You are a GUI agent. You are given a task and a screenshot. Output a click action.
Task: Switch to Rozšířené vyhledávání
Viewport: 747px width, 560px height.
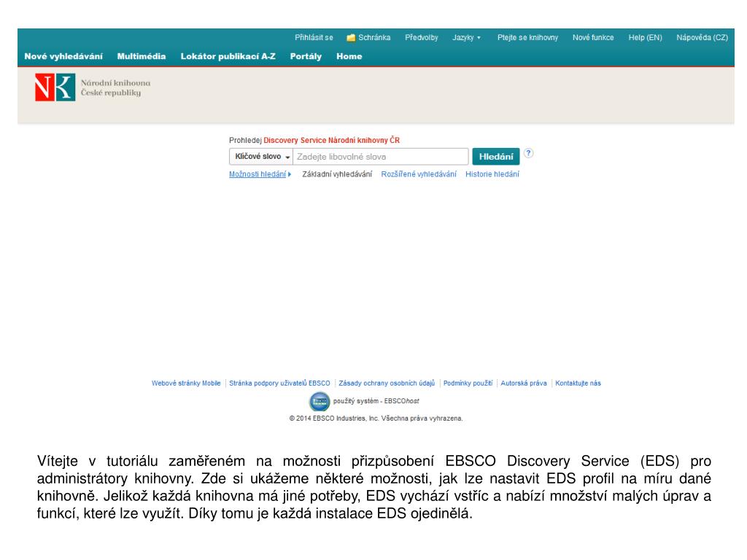(x=419, y=174)
